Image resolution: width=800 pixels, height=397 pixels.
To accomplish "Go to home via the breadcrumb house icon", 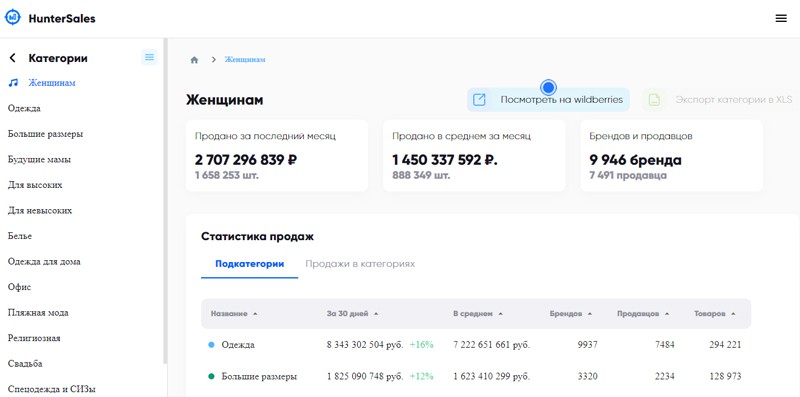I will 194,60.
